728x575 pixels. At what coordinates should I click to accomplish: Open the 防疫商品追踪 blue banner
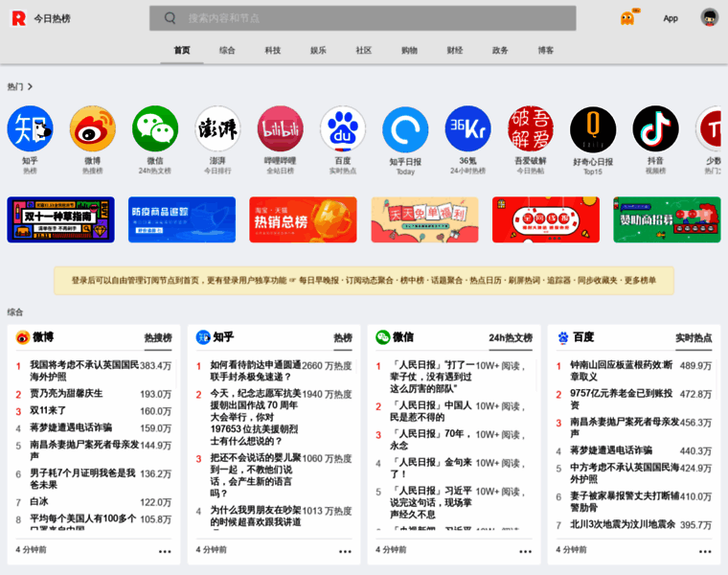coord(182,219)
